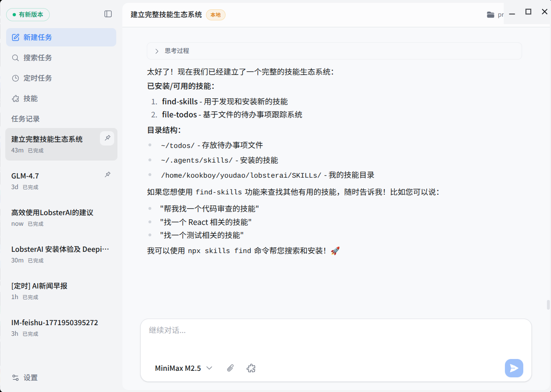Open the 技能 puzzle icon in sidebar

tap(15, 98)
